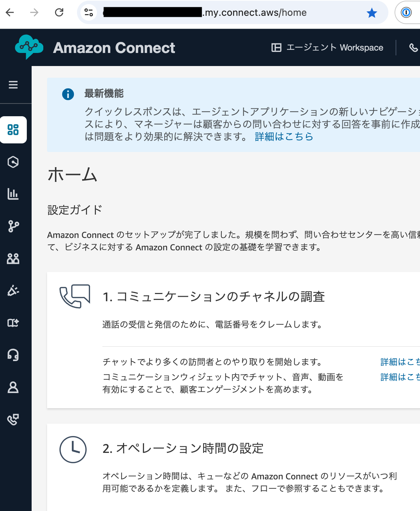Open the sparkle wand icon in the sidebar
Image resolution: width=420 pixels, height=511 pixels.
[13, 291]
